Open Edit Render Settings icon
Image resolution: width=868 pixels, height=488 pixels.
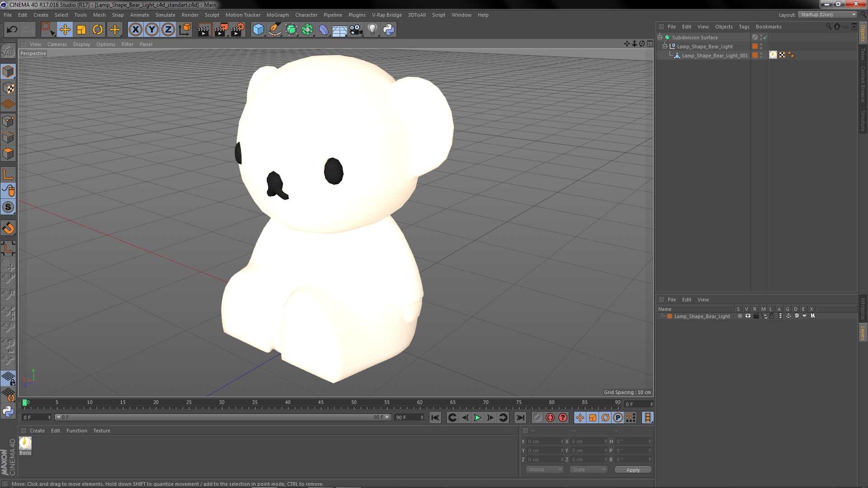(x=238, y=30)
